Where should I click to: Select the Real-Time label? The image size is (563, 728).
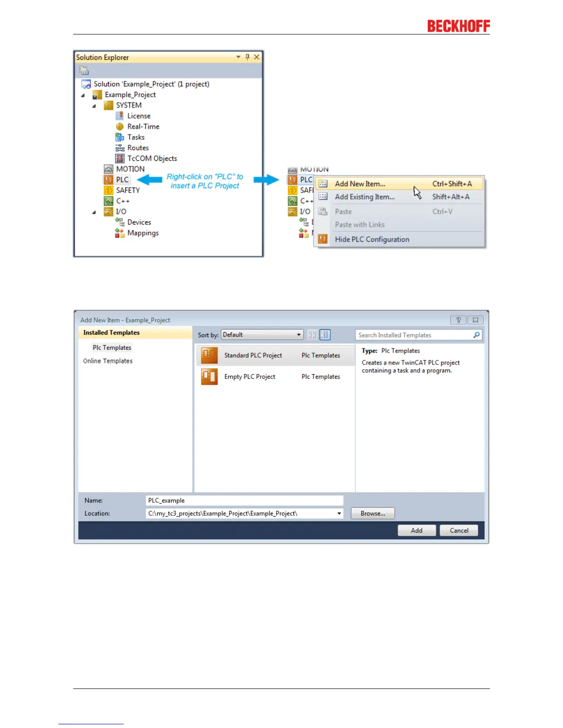tap(144, 126)
